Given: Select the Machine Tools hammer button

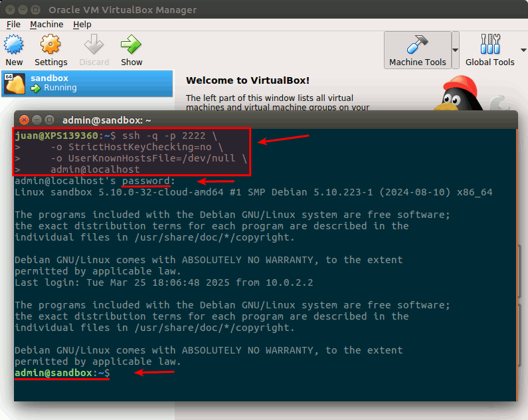Looking at the screenshot, I should click(417, 51).
